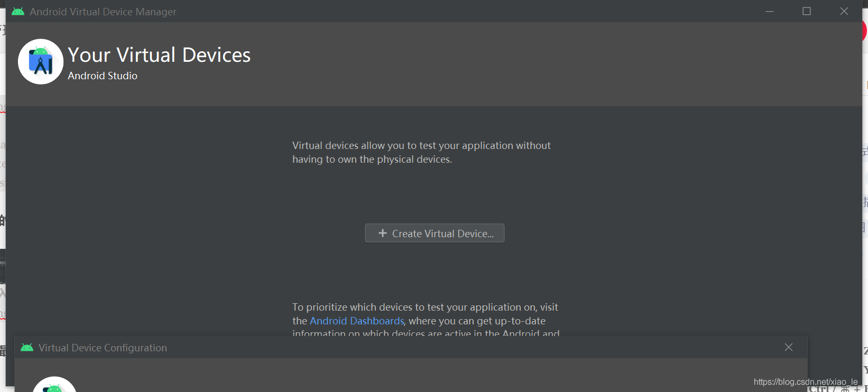This screenshot has width=868, height=392.
Task: Close the Virtual Device Configuration dialog
Action: pos(789,347)
